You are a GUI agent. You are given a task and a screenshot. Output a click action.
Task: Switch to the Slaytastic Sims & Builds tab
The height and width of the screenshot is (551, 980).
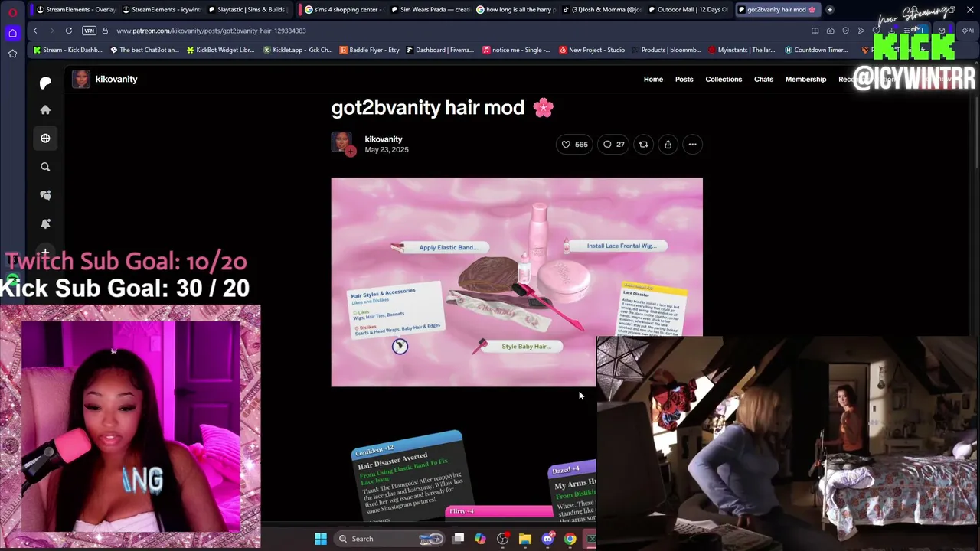point(248,10)
